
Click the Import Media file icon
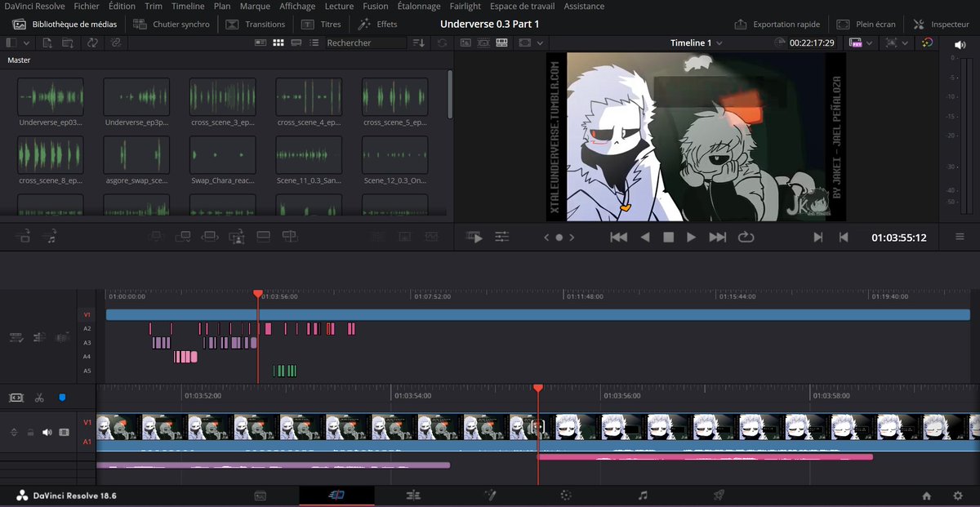point(47,42)
